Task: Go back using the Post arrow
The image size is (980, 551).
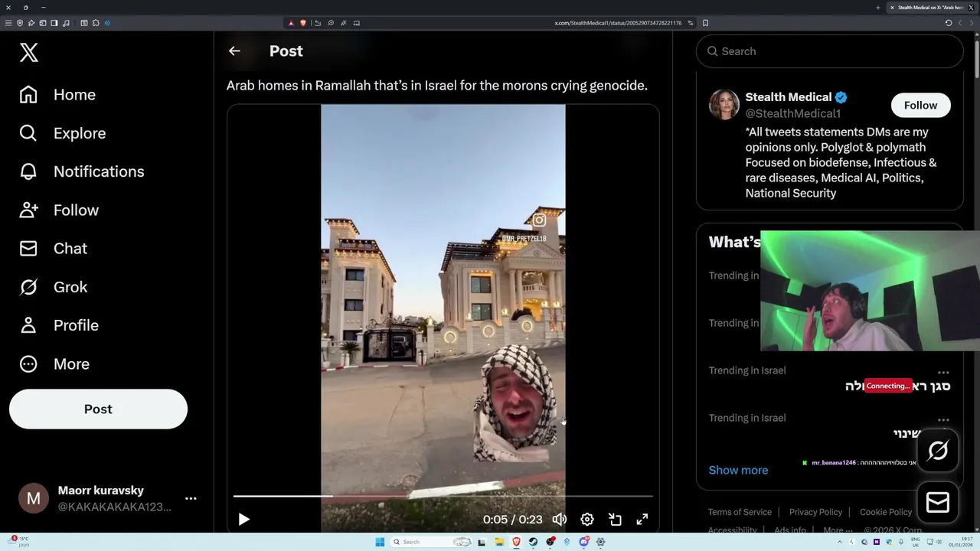Action: (x=234, y=51)
